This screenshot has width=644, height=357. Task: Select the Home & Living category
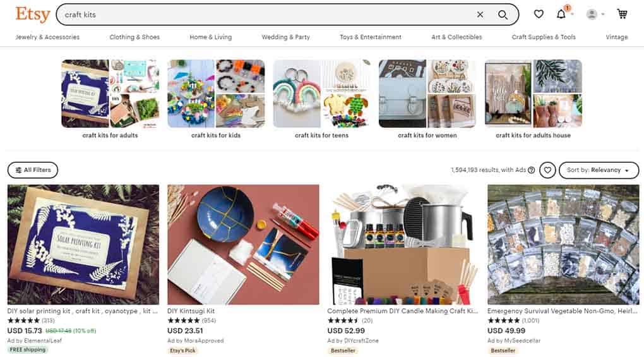[x=211, y=37]
